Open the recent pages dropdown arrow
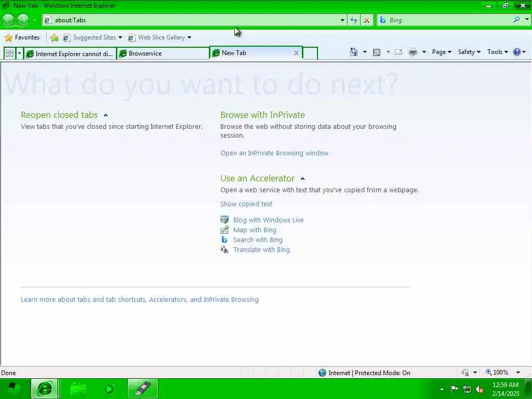Screen dimensions: 532x399 tap(34, 20)
